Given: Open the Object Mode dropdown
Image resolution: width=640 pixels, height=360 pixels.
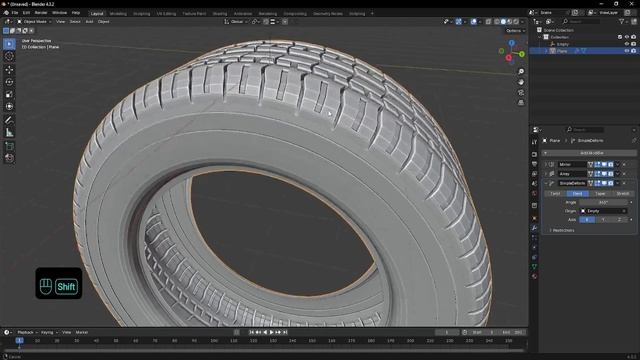Looking at the screenshot, I should pos(34,22).
